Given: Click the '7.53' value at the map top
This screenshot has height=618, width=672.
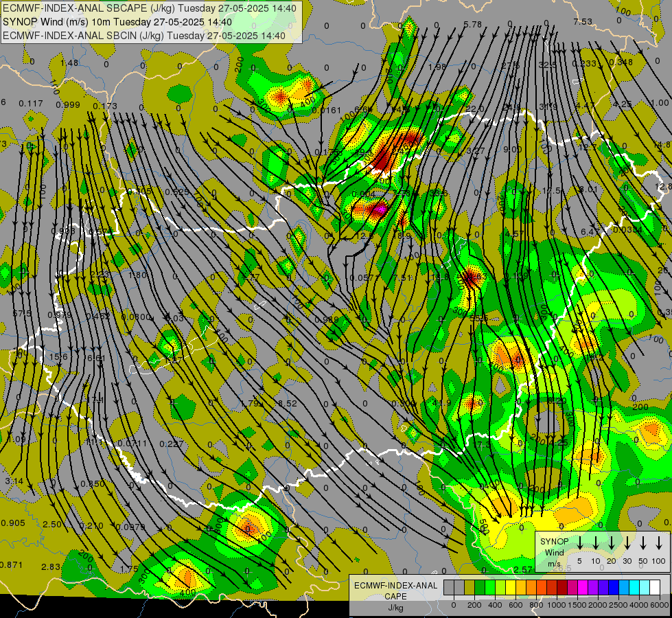Looking at the screenshot, I should (x=583, y=21).
